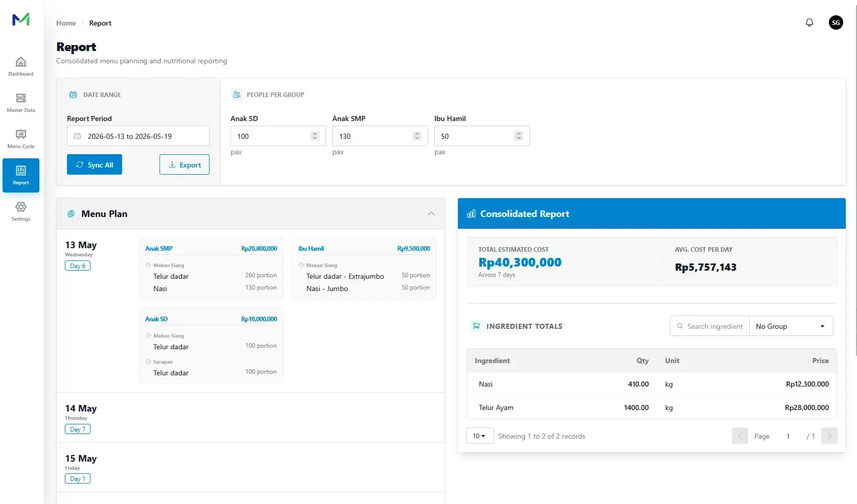
Task: Click Nasi - Jumbo menu item
Action: (x=327, y=289)
